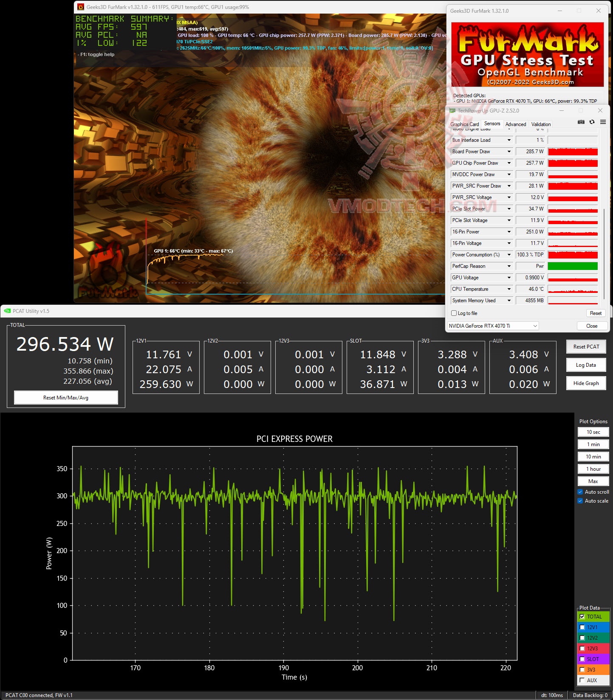Click the PCI EXPRESS POWER graph title
The image size is (613, 700).
(294, 439)
